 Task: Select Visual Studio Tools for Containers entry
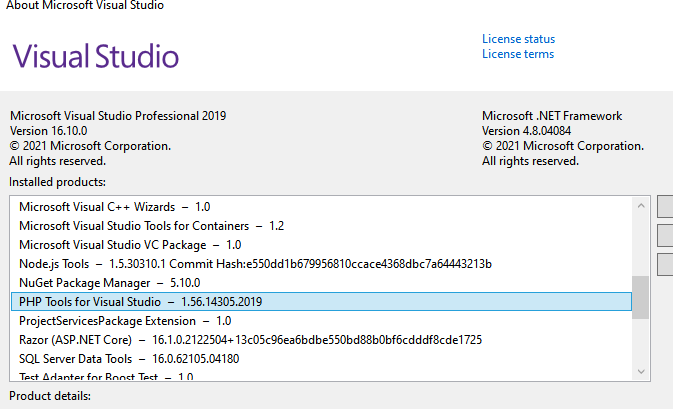[x=151, y=226]
